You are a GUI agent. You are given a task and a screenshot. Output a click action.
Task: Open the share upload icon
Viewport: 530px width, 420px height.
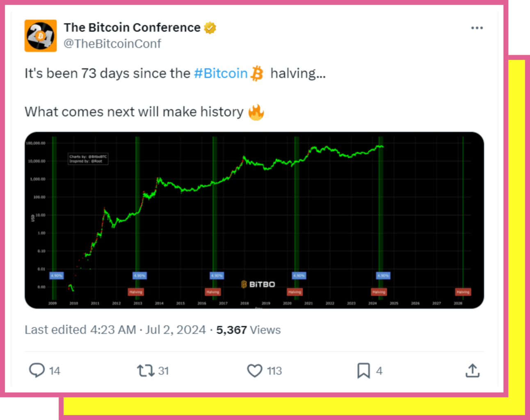pyautogui.click(x=473, y=370)
